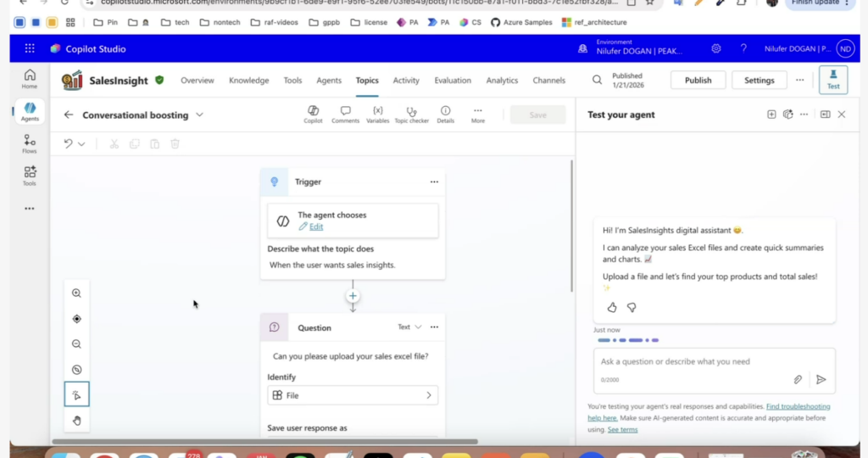Select the hand pan tool
868x458 pixels.
click(76, 420)
